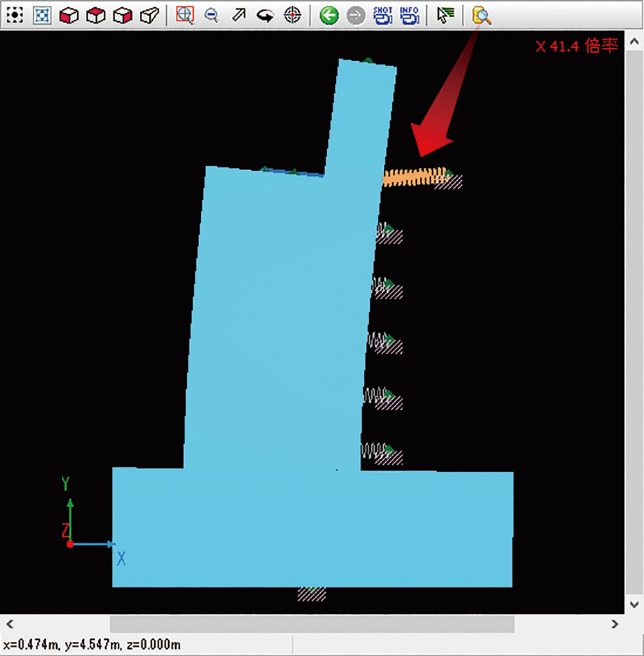Click the lowest white spring above base
Image resolution: width=644 pixels, height=656 pixels.
click(x=374, y=450)
